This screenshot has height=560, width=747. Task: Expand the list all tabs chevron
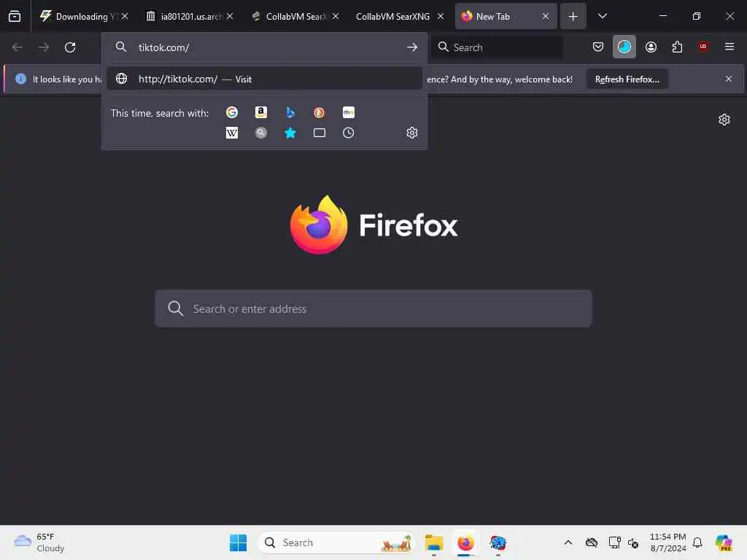pyautogui.click(x=602, y=16)
